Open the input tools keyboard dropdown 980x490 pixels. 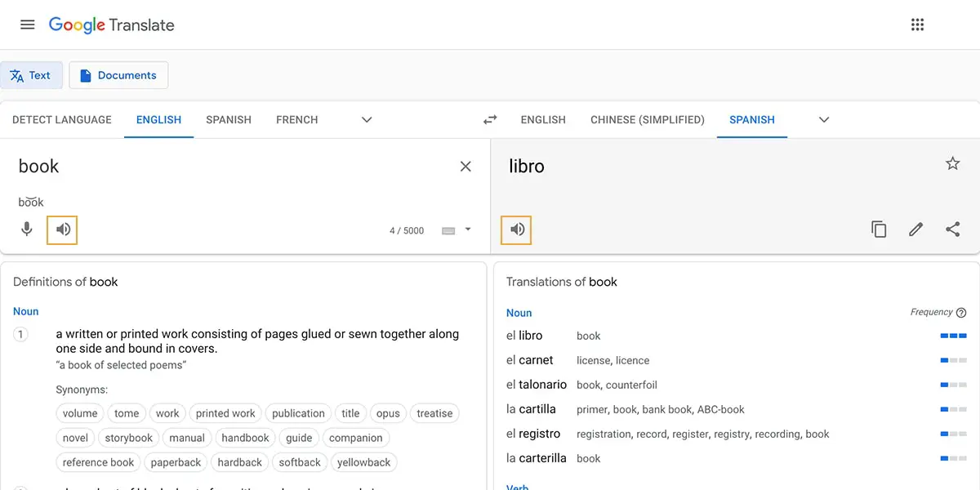467,230
